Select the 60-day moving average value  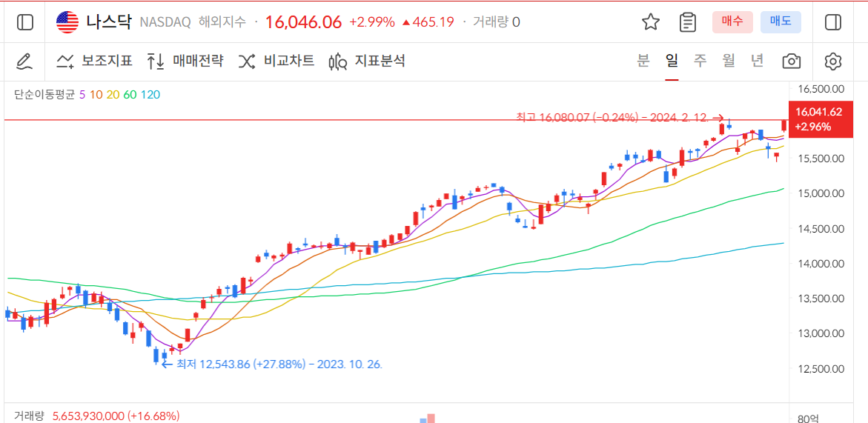point(130,95)
